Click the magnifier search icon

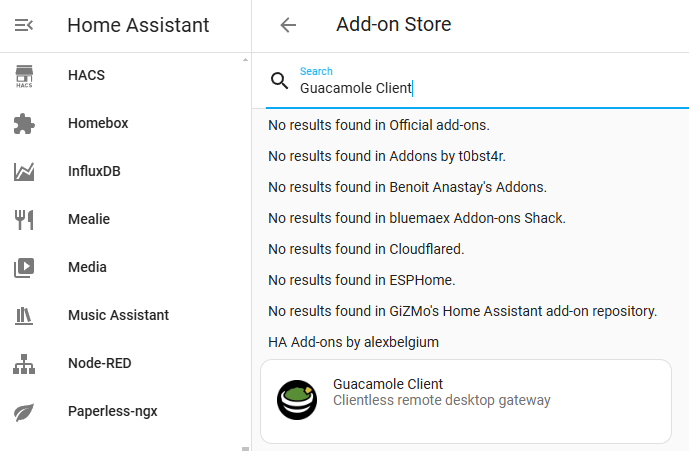click(x=280, y=81)
